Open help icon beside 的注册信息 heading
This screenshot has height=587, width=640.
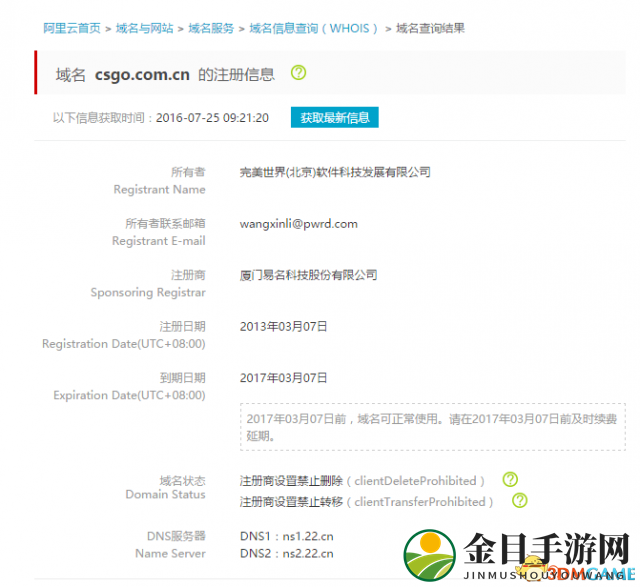point(298,73)
